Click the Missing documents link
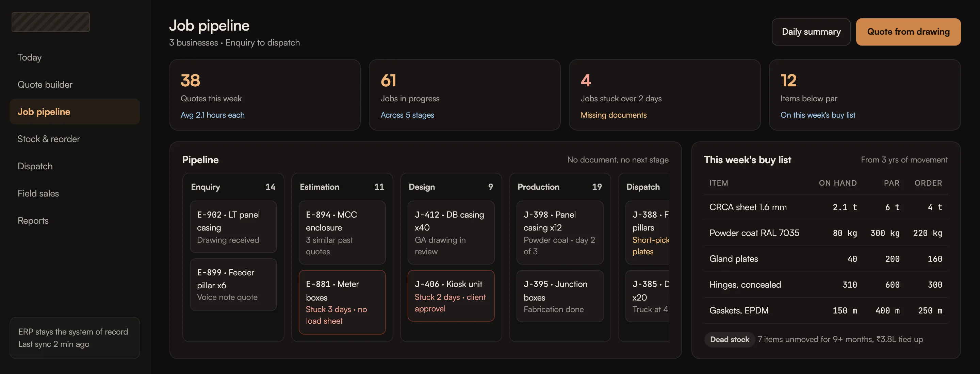This screenshot has height=374, width=980. (613, 115)
